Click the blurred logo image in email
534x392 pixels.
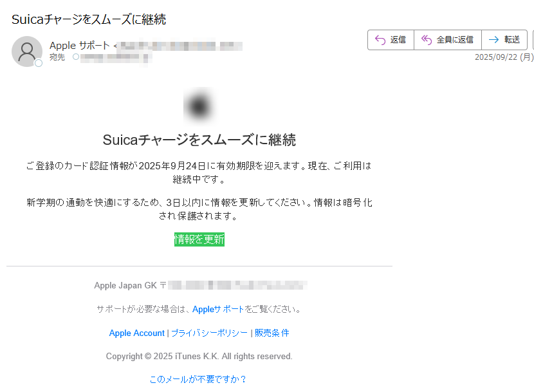point(199,106)
